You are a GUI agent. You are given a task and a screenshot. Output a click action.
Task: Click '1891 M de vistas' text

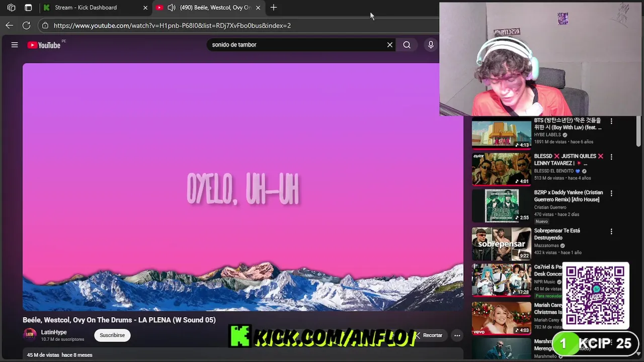click(549, 142)
